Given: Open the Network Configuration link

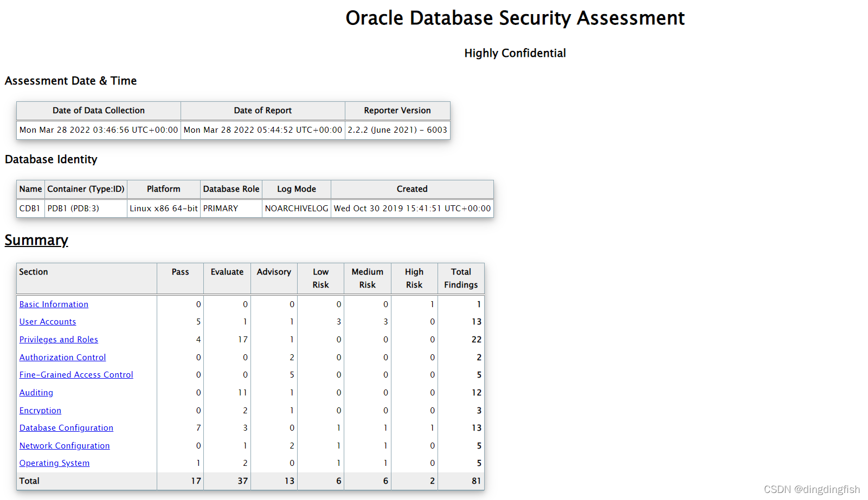Looking at the screenshot, I should (x=65, y=446).
